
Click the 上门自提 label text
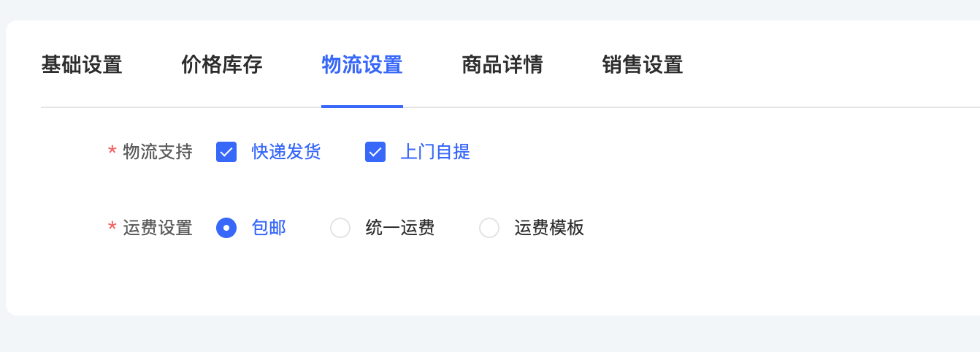tap(435, 152)
